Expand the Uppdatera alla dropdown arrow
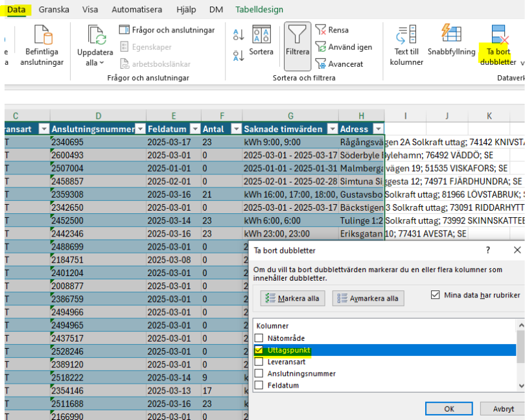 point(103,63)
